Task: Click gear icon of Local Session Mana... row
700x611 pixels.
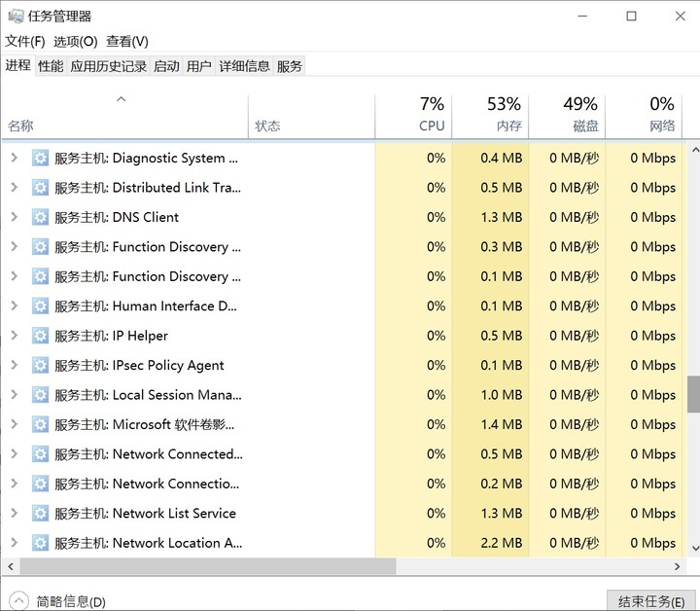Action: (40, 395)
